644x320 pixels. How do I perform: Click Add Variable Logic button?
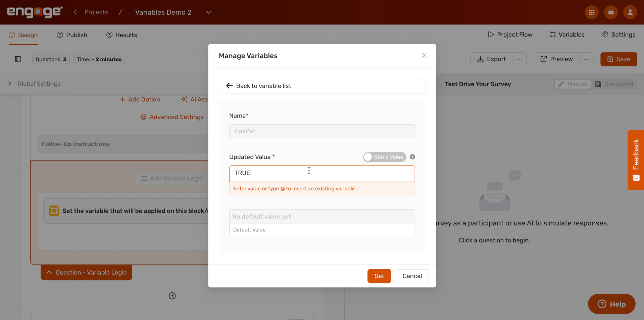172,179
